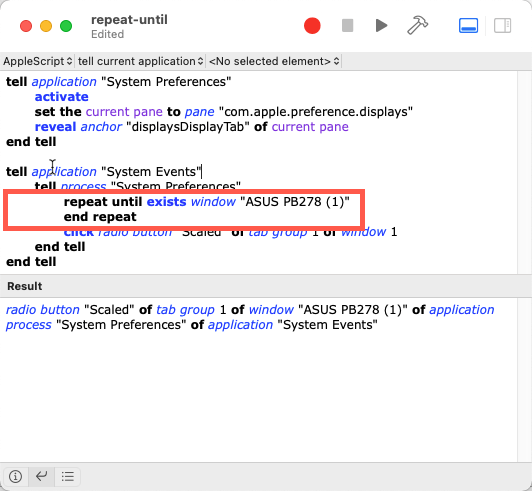
Task: Toggle the bottom accessory view pane
Action: click(469, 26)
